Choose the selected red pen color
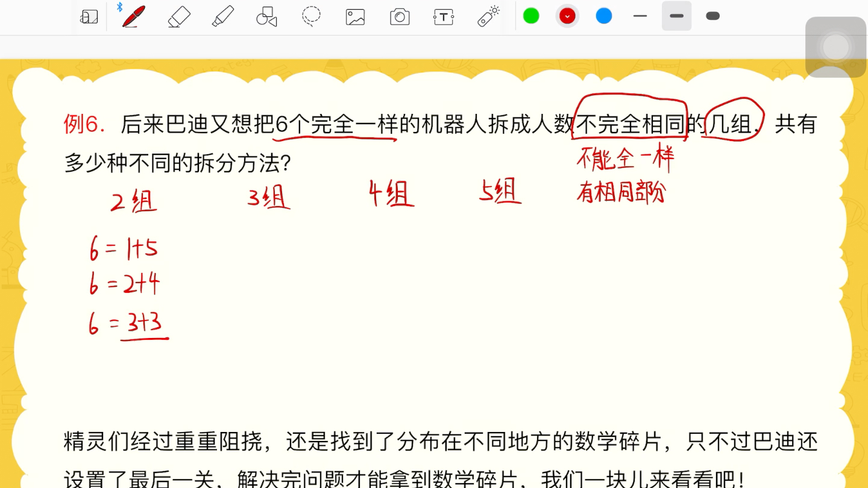The image size is (868, 488). click(x=567, y=16)
